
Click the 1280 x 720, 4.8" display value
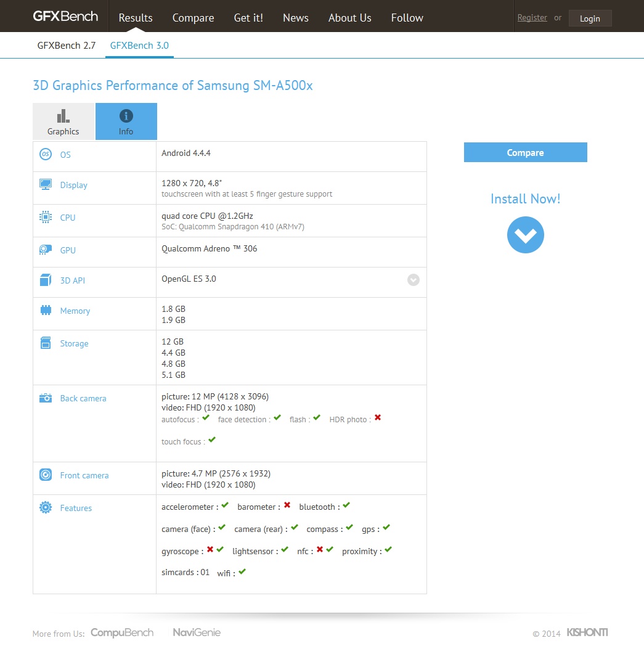(x=192, y=183)
